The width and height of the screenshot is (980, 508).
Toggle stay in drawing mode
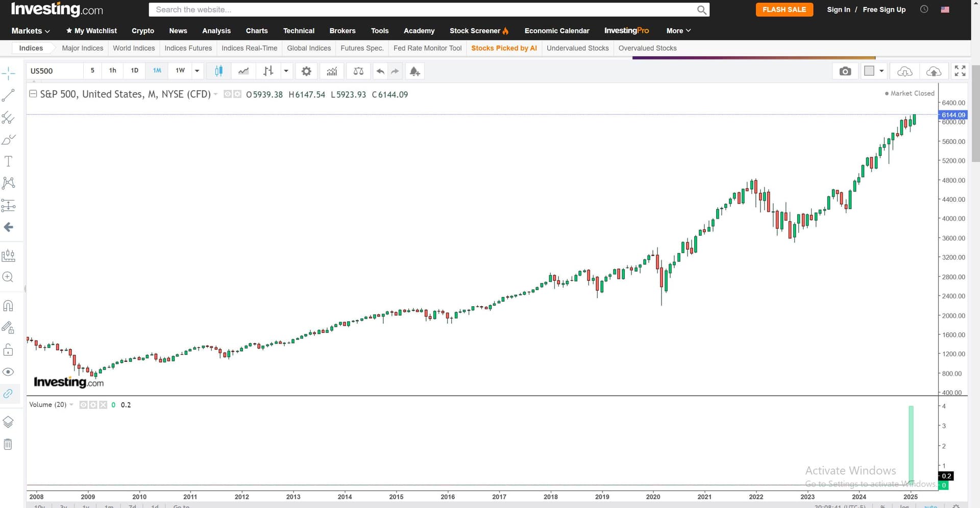[x=9, y=328]
